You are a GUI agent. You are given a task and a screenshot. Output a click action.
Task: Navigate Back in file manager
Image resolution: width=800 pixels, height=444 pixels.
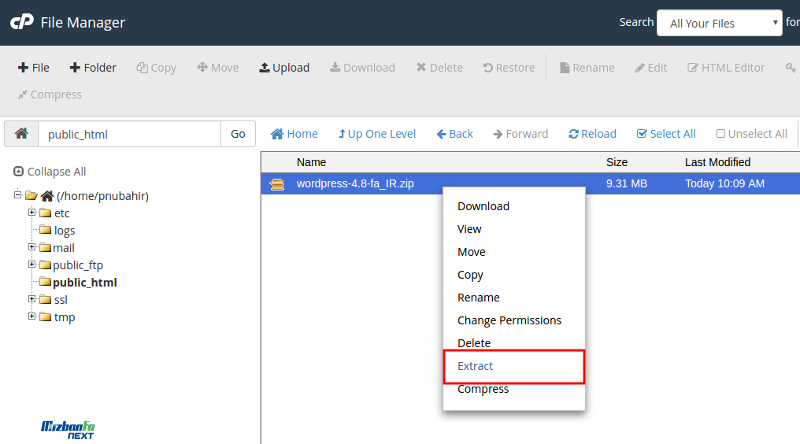[454, 134]
